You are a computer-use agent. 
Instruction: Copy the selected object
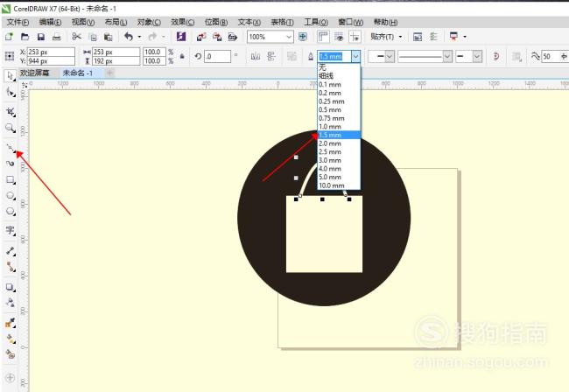point(93,37)
